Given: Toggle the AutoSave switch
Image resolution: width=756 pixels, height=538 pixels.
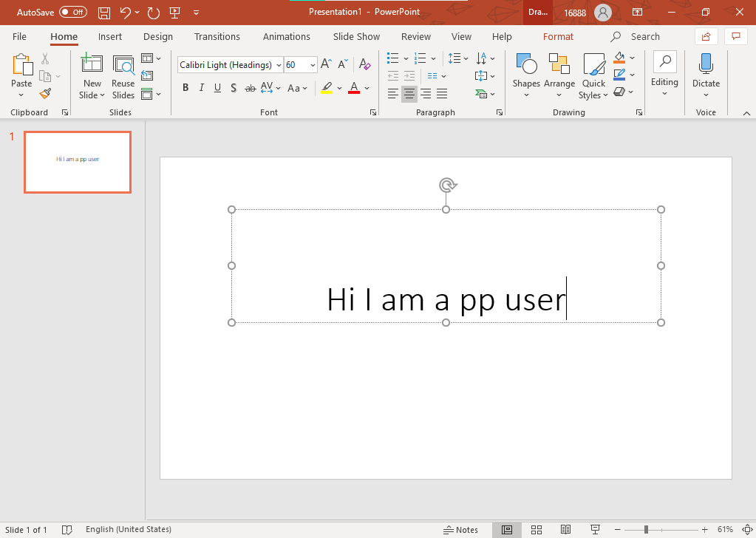Looking at the screenshot, I should (73, 12).
